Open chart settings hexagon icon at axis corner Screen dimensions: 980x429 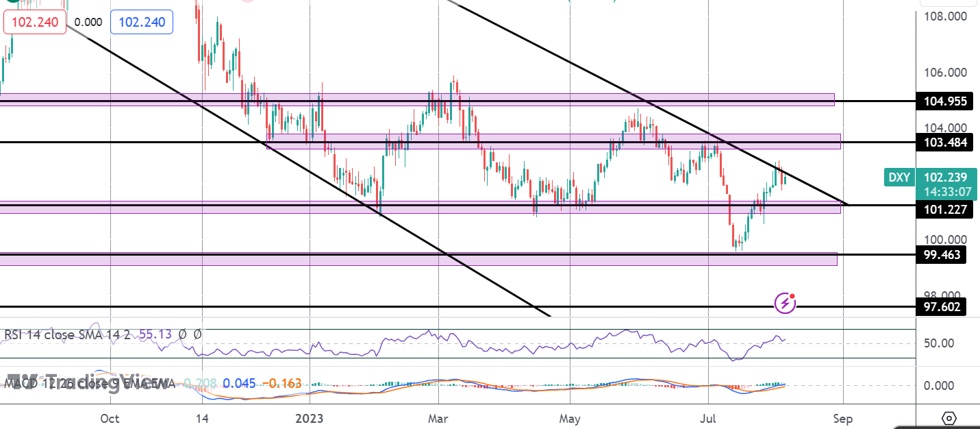tap(949, 418)
